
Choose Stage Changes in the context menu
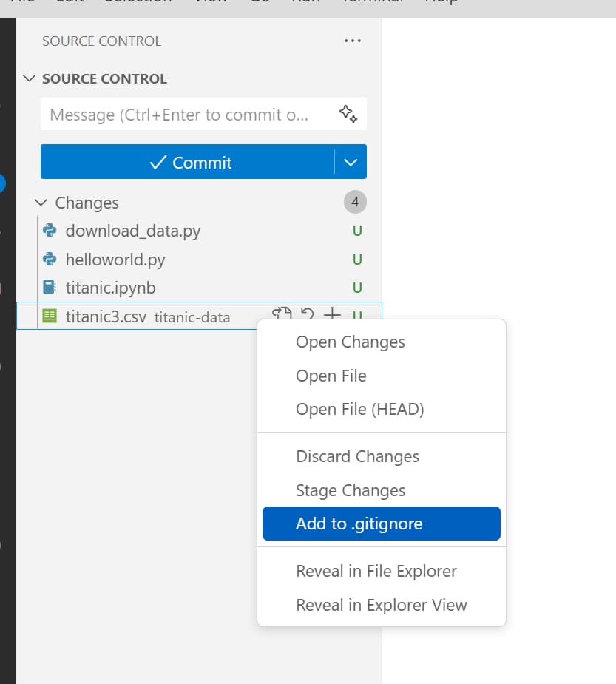point(351,490)
